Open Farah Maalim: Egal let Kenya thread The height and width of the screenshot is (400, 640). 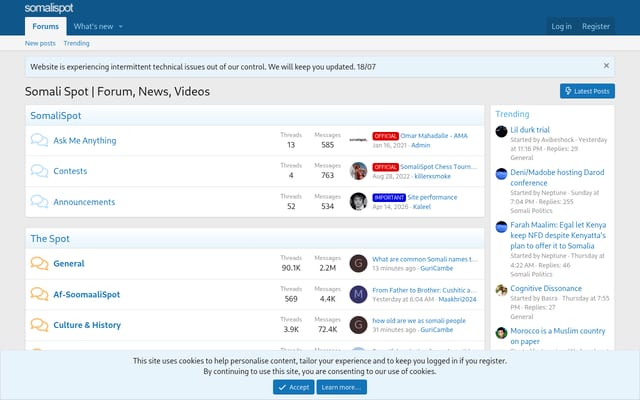click(x=558, y=236)
